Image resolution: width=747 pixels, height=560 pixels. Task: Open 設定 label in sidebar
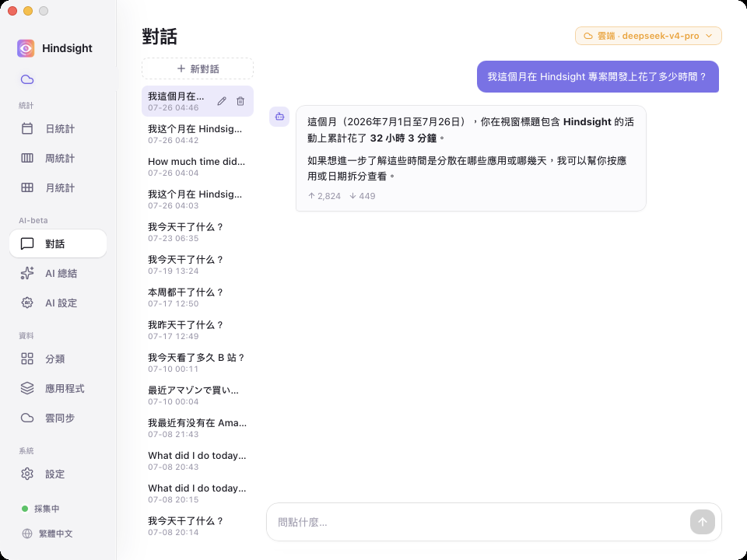[54, 474]
